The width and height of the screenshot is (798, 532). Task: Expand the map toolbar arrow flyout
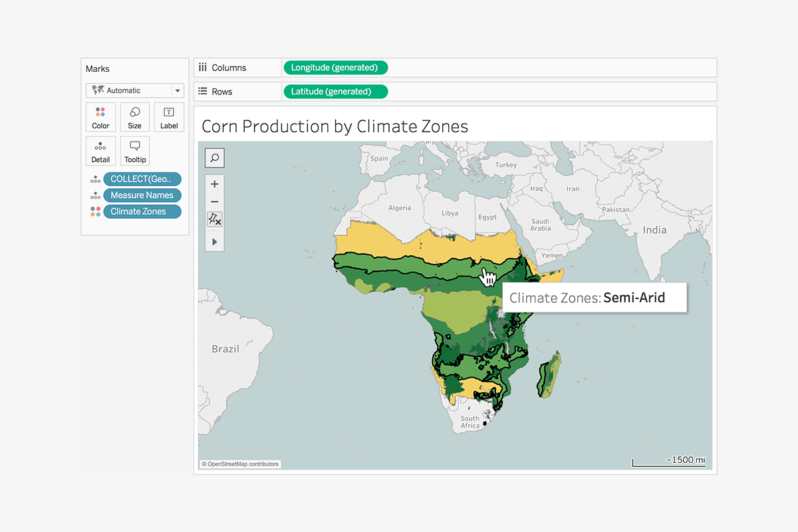[215, 242]
